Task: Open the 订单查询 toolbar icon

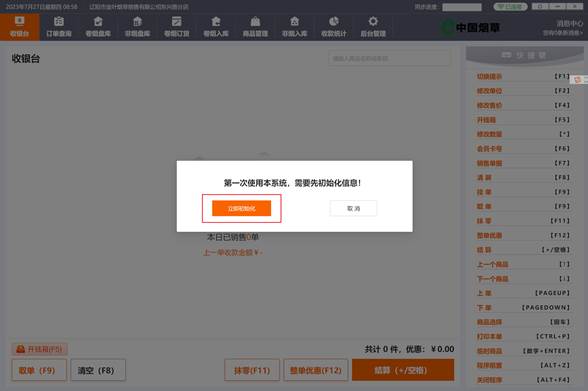Action: click(59, 27)
